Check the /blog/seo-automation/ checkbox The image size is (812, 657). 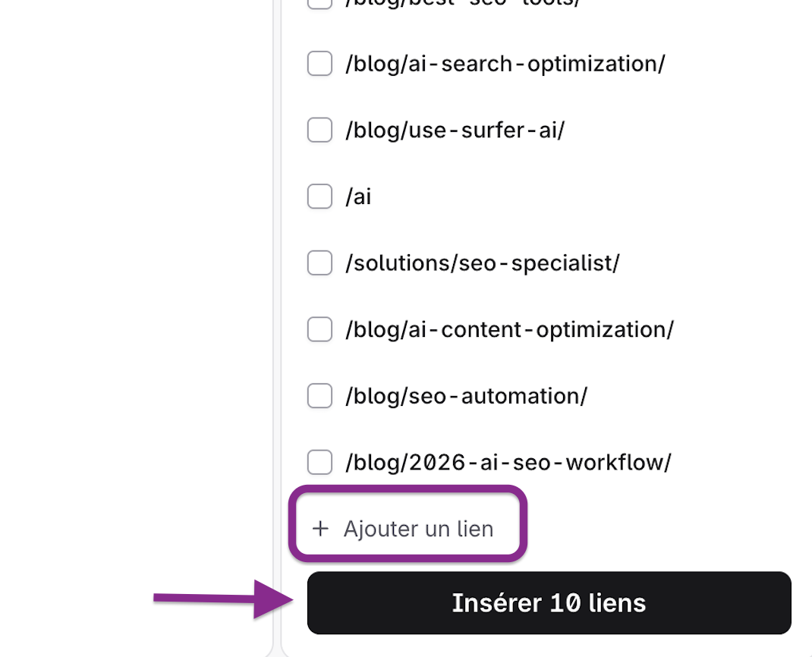click(x=319, y=395)
